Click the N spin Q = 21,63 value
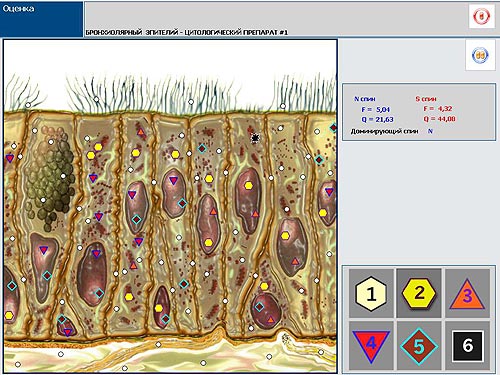500x375 pixels. (x=377, y=119)
